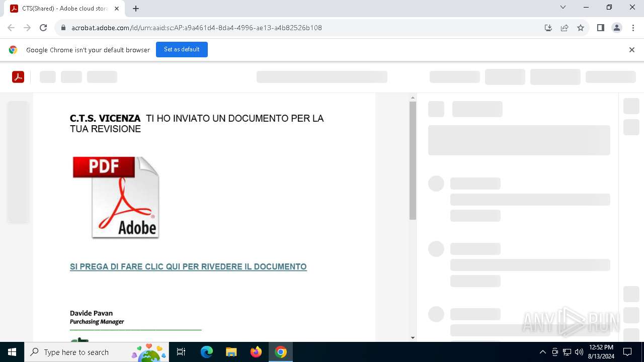Open the link SI PREGA DI FARE CLIC QUI

tap(188, 266)
